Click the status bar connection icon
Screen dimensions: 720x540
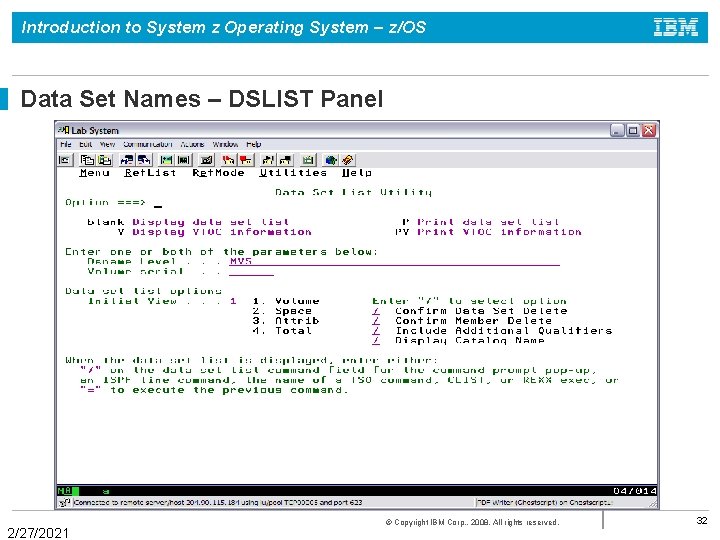pyautogui.click(x=65, y=503)
